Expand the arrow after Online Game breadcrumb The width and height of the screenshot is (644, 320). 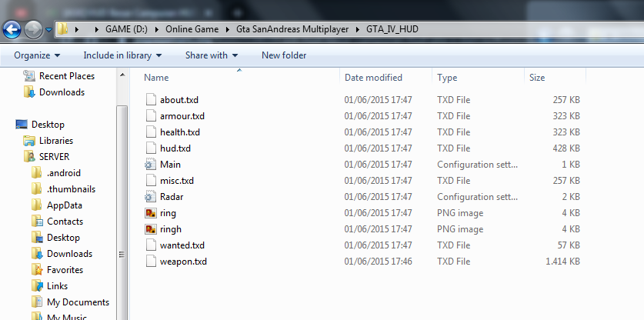point(228,29)
